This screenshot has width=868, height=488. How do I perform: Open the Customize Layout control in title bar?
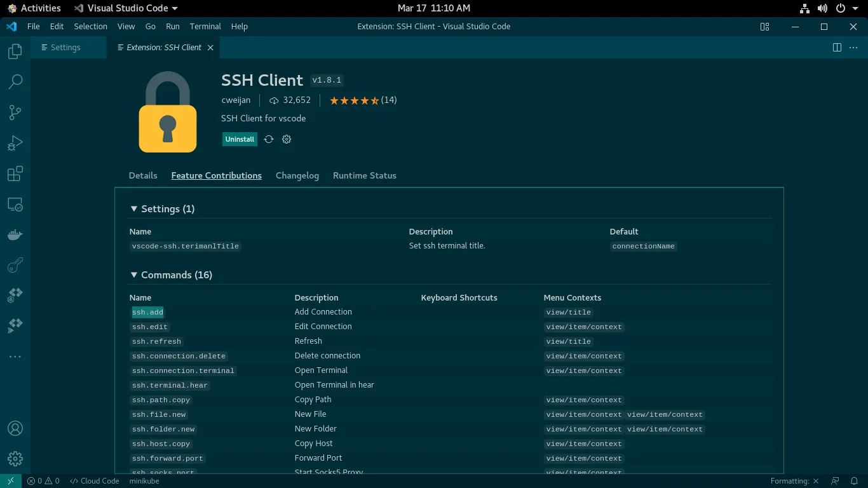[764, 27]
